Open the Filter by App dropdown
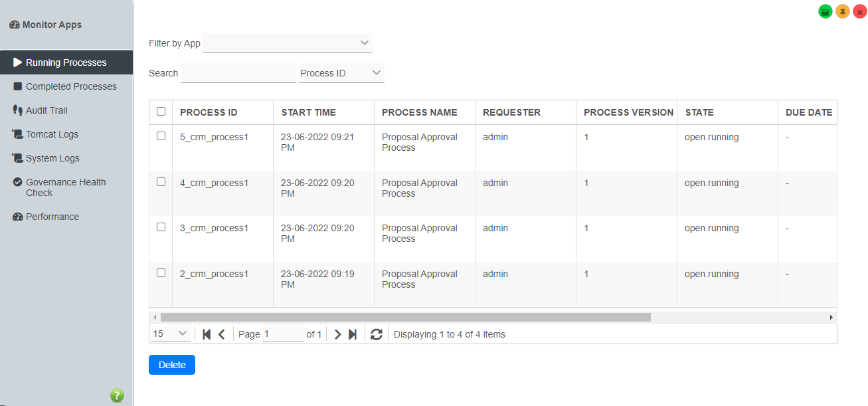 288,43
